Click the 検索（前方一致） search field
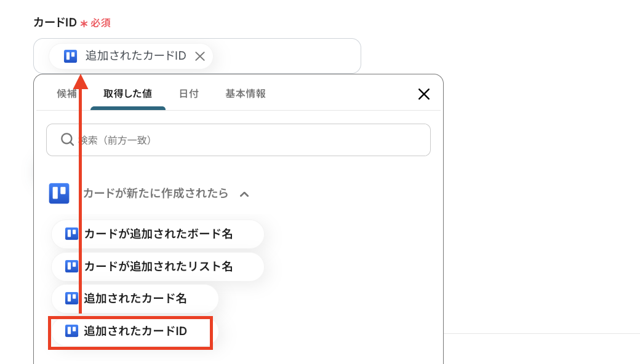Viewport: 640px width, 364px height. pos(238,140)
